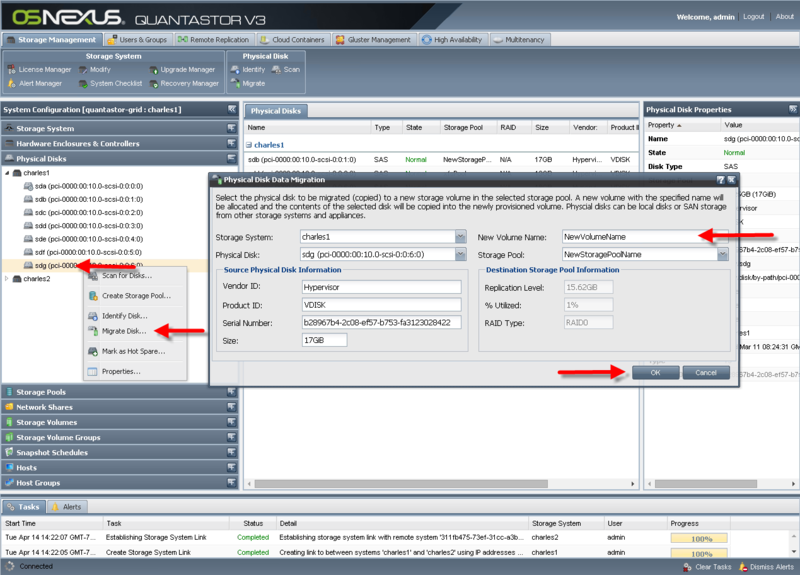
Task: Cancel the disk migration dialog
Action: coord(706,373)
